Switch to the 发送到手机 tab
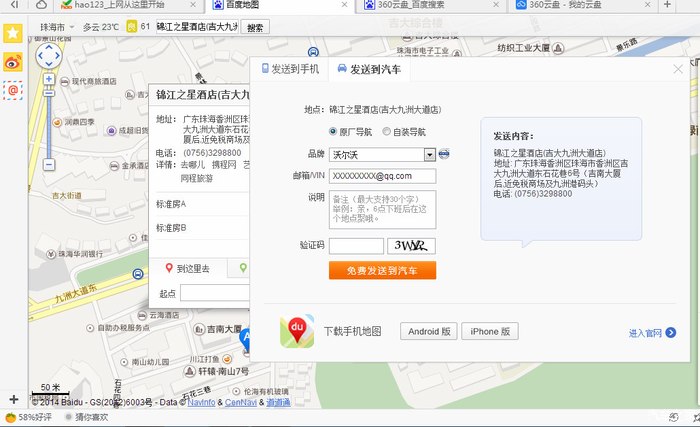Screen dimensions: 700x427 point(291,69)
